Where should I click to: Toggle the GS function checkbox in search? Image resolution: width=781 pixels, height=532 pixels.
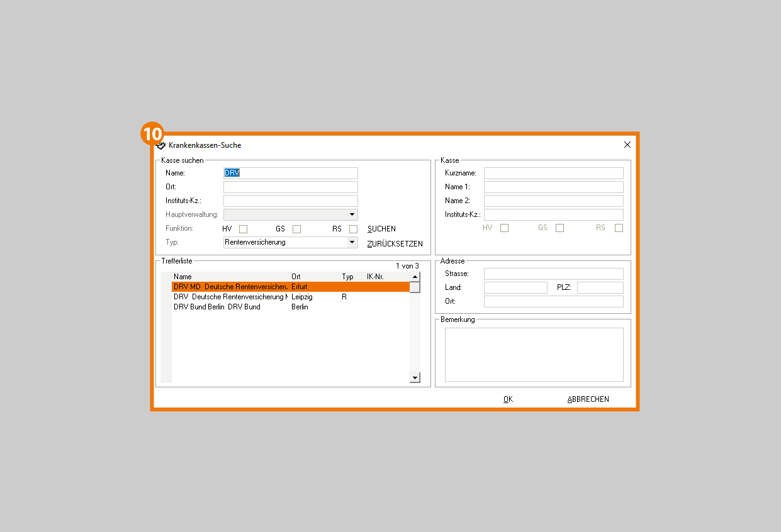(296, 229)
